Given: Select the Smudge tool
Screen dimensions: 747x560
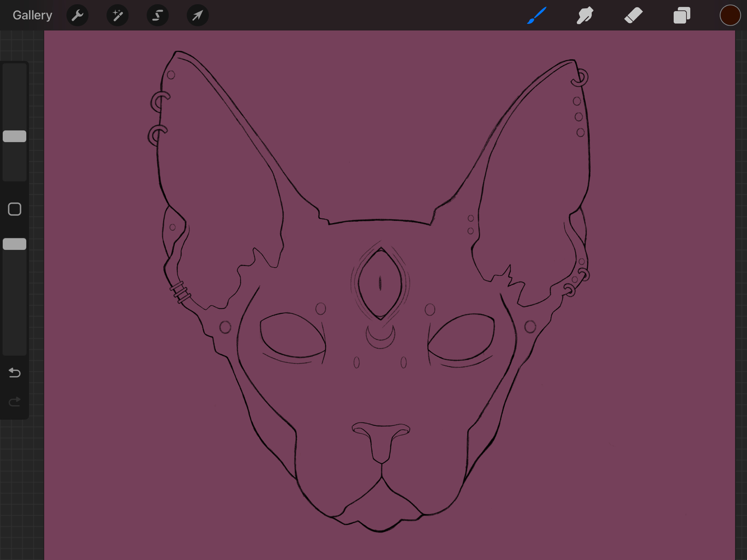Looking at the screenshot, I should click(x=585, y=15).
